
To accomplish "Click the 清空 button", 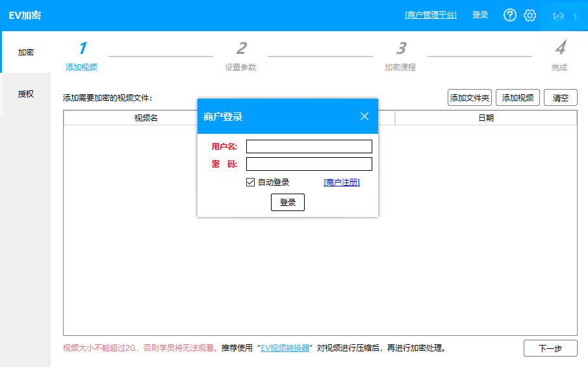I will (560, 97).
